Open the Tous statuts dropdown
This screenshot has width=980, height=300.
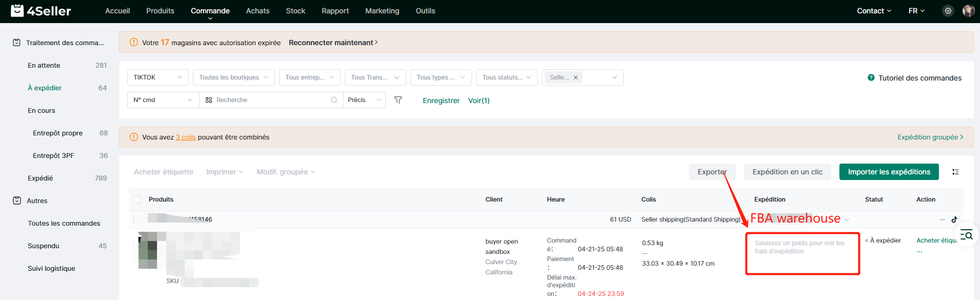point(507,77)
